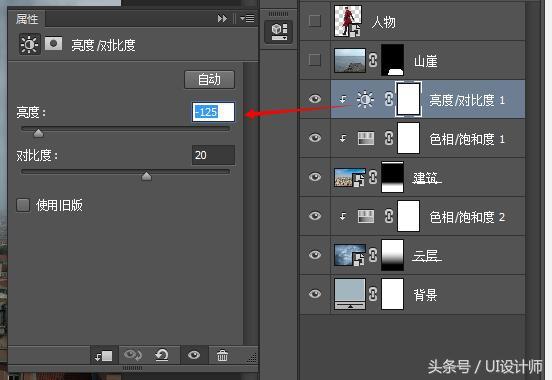Select the mask of 色相/饱和度 1 layer
The height and width of the screenshot is (380, 552).
408,138
